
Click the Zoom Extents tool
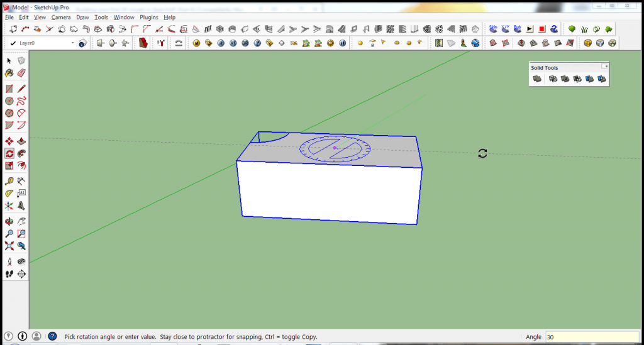click(x=9, y=246)
